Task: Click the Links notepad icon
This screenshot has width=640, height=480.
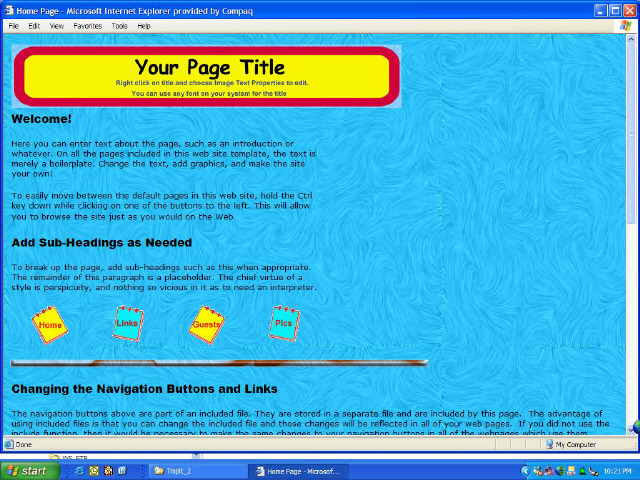Action: 128,323
